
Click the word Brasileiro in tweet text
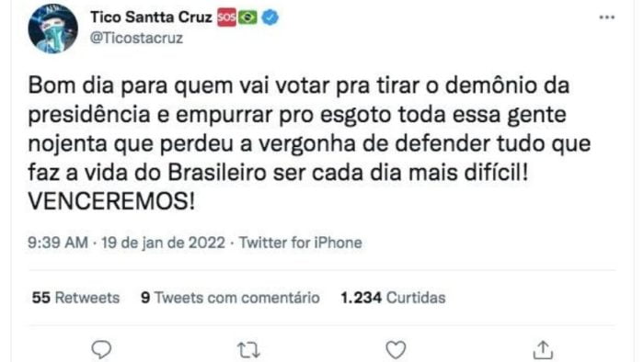pos(217,173)
